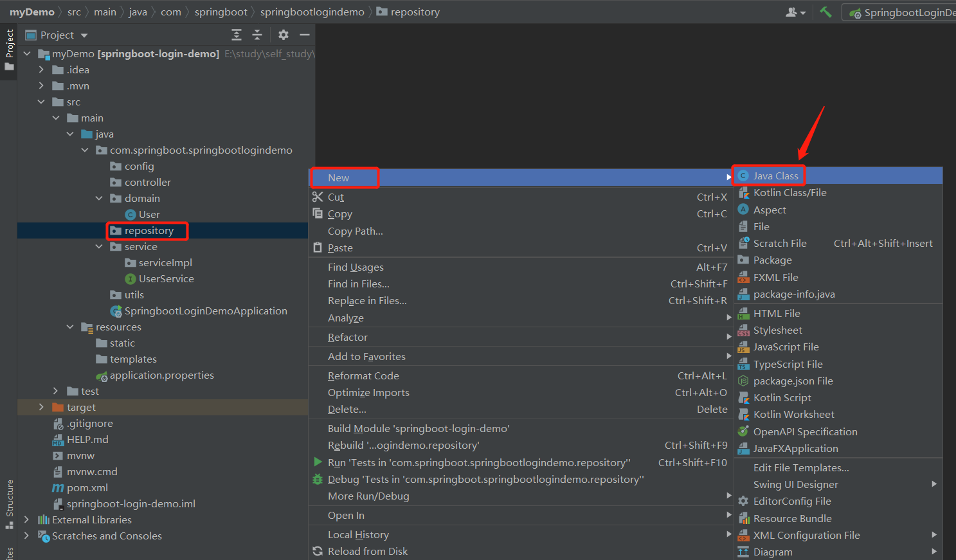
Task: Click the package.json File icon
Action: 743,381
